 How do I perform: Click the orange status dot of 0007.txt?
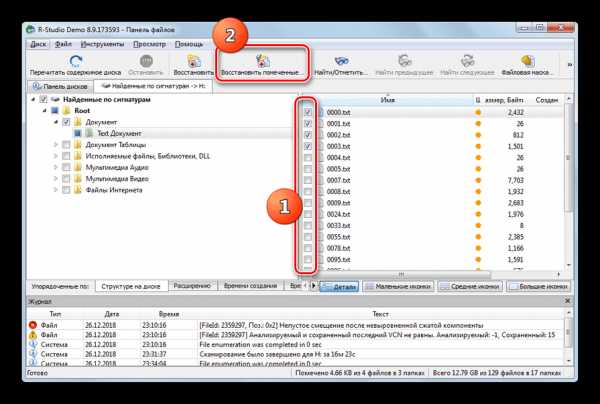478,180
